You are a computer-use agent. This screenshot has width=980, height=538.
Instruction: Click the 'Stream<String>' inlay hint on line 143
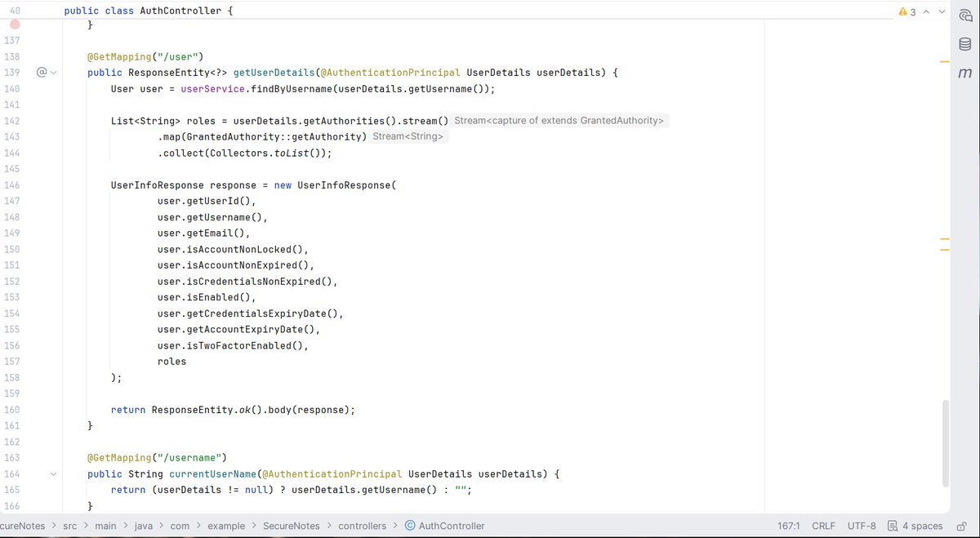click(x=408, y=136)
